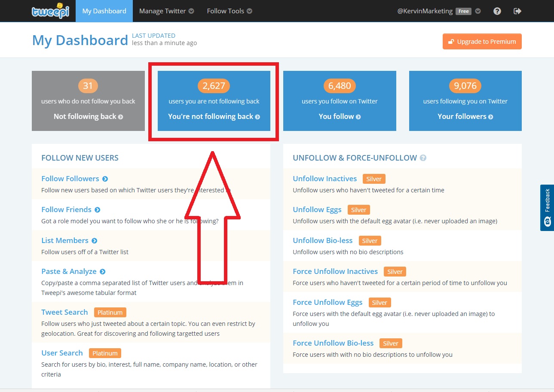Click the 9,076 count badge
Image resolution: width=554 pixels, height=392 pixels.
[x=465, y=86]
